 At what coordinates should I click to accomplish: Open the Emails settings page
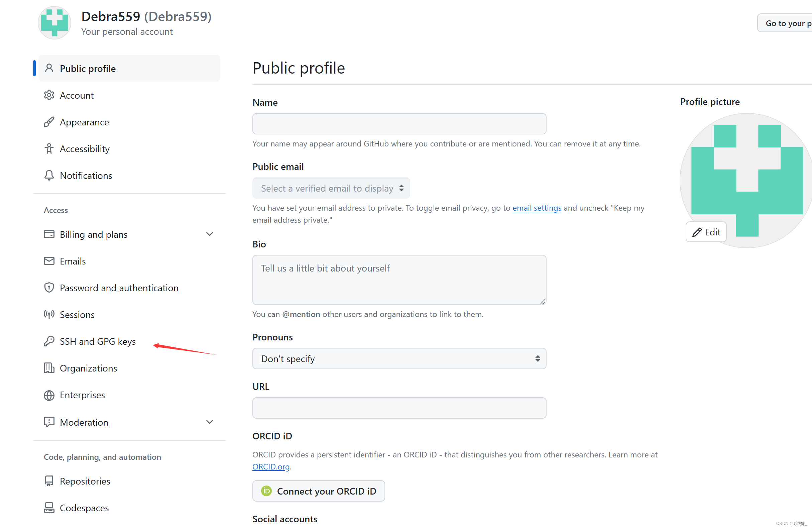coord(73,261)
